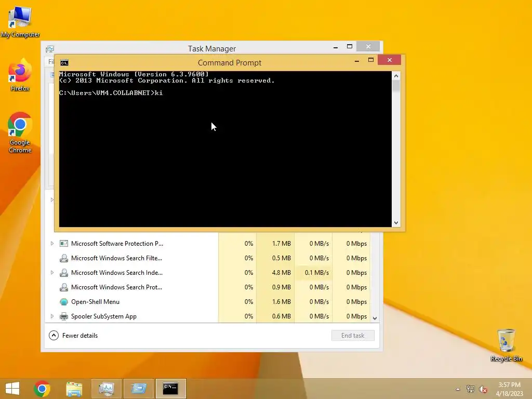Click the Spooler SubSystem App printer icon
Screen dimensions: 532x399
63,316
